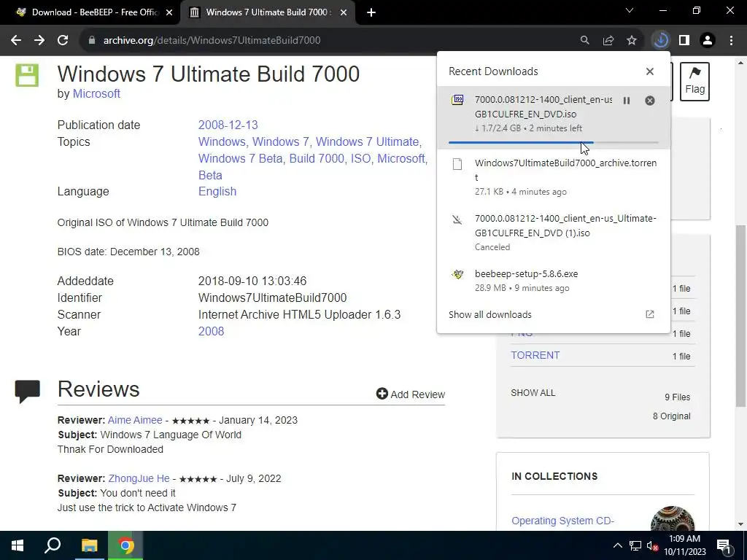Close the Windows 7 Ultimate Build tab
Image resolution: width=747 pixels, height=560 pixels.
344,12
